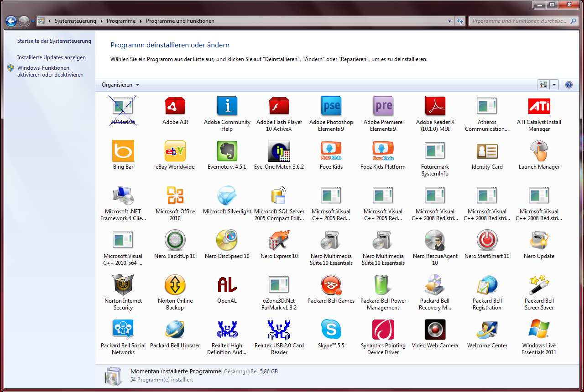Click the Video Web Camera icon
Screen dimensions: 584x392
click(x=435, y=329)
